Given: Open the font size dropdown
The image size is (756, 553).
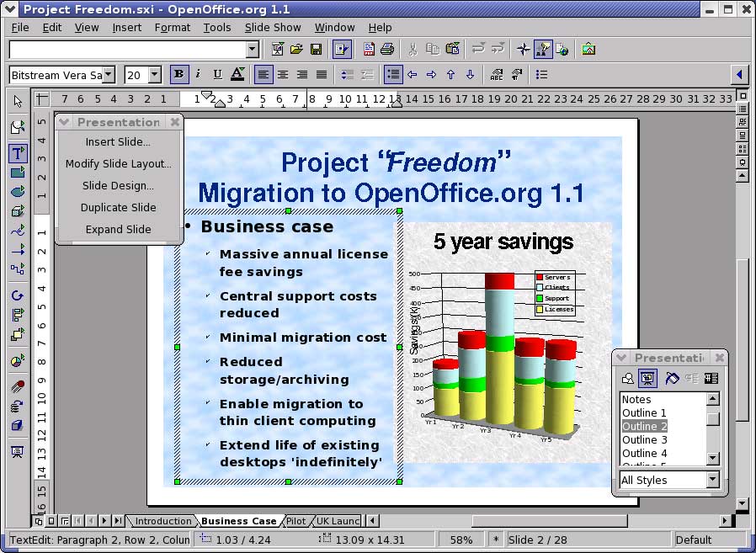Looking at the screenshot, I should click(x=155, y=75).
